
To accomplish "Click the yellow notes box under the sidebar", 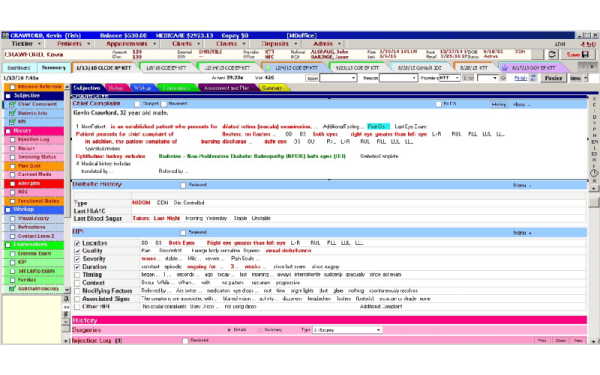I will [x=32, y=319].
